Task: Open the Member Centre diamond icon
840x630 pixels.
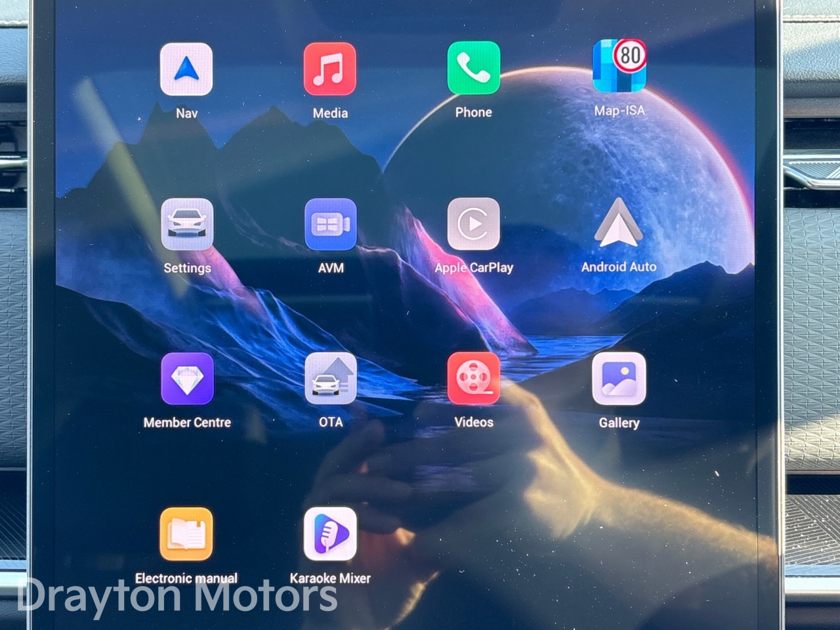Action: [187, 379]
